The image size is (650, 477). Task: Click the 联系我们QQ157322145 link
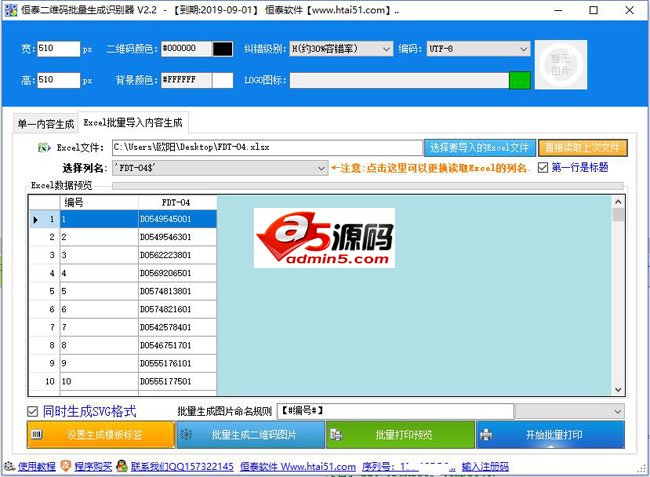182,467
